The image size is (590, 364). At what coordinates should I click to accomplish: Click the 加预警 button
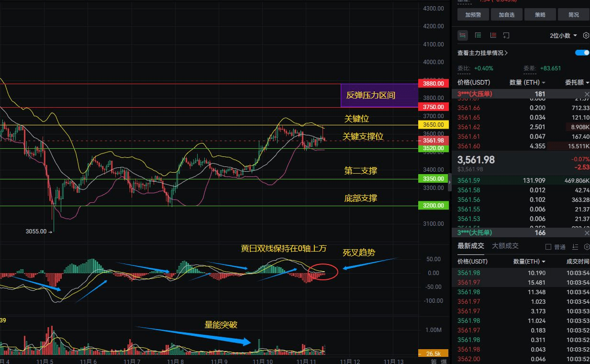pyautogui.click(x=473, y=14)
